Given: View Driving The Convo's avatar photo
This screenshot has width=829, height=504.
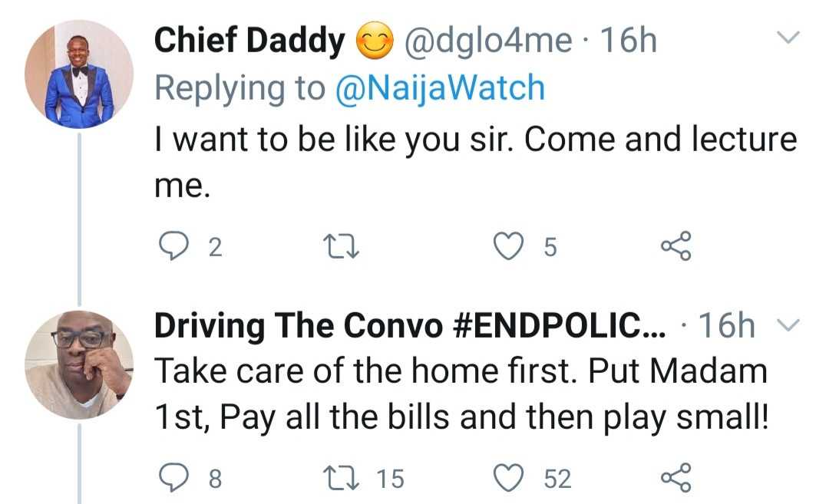Looking at the screenshot, I should (x=79, y=364).
